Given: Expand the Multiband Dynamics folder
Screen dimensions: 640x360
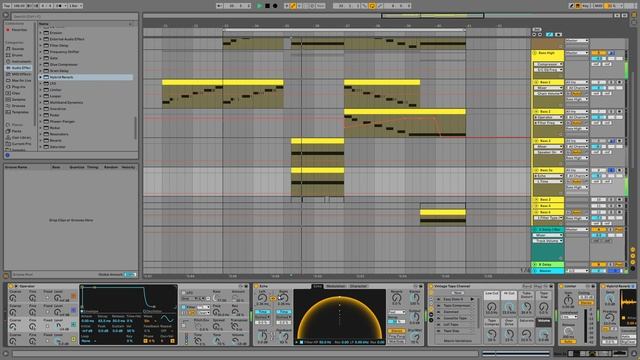Looking at the screenshot, I should pos(41,102).
